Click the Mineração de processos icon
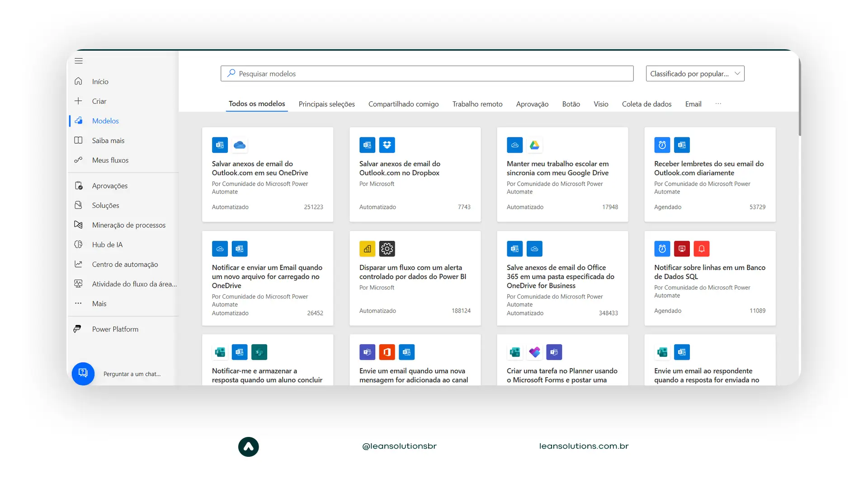The width and height of the screenshot is (868, 488). pos(78,225)
